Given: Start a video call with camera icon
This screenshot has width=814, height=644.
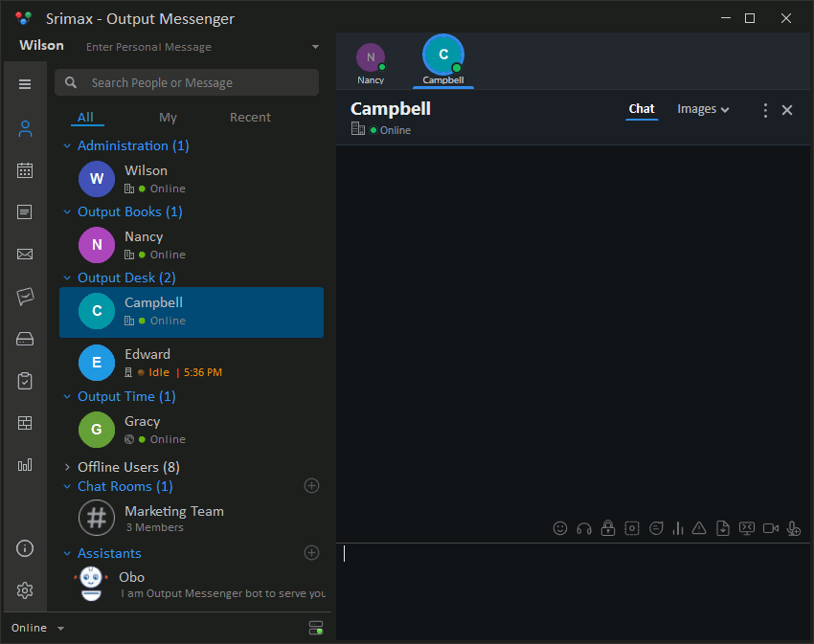Looking at the screenshot, I should pos(770,528).
